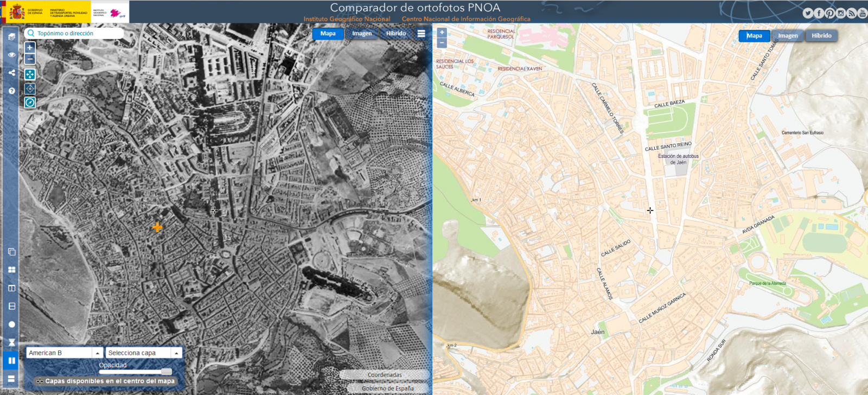Click the Opacidad slider handle
The width and height of the screenshot is (868, 395).
pos(167,372)
